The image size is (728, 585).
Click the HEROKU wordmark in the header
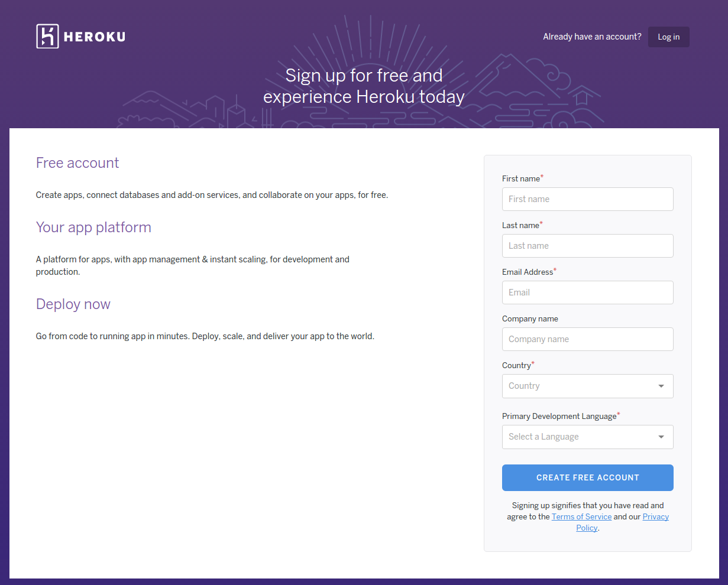tap(95, 36)
